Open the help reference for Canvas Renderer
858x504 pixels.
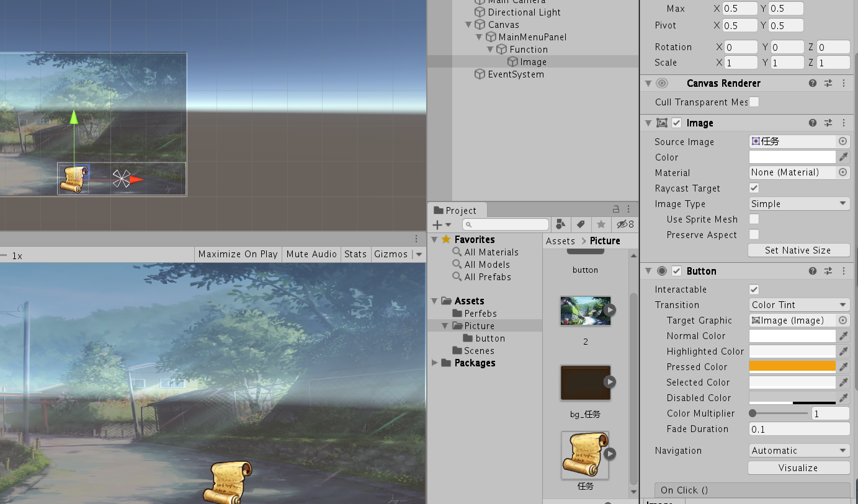pos(813,83)
